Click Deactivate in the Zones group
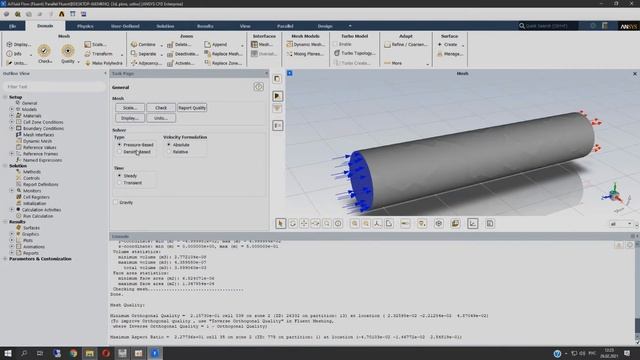The height and width of the screenshot is (360, 640). [182, 54]
